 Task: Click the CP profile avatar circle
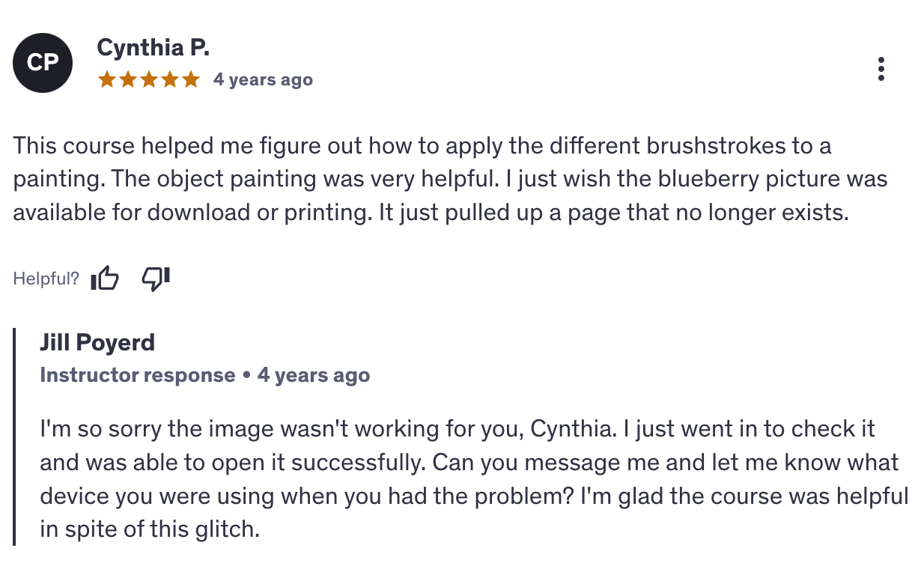tap(43, 63)
